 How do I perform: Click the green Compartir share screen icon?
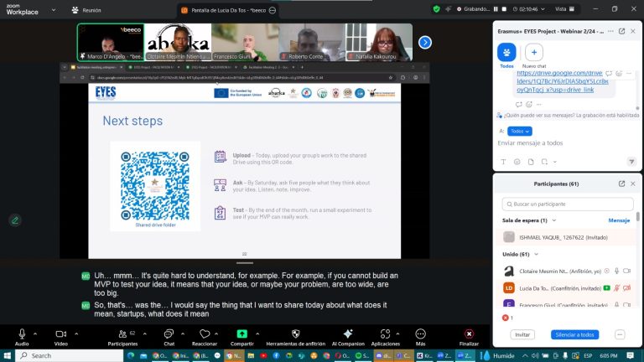(242, 333)
